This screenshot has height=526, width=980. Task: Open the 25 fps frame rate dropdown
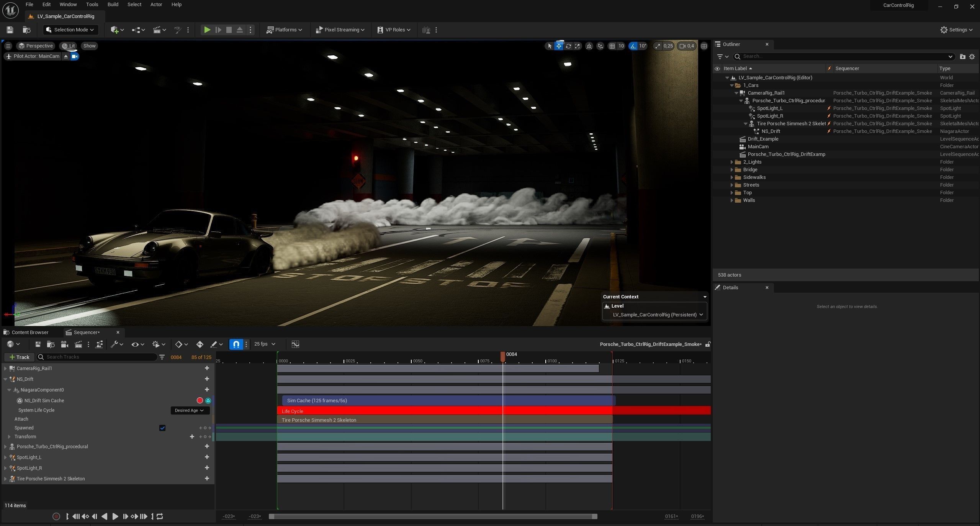pos(265,344)
